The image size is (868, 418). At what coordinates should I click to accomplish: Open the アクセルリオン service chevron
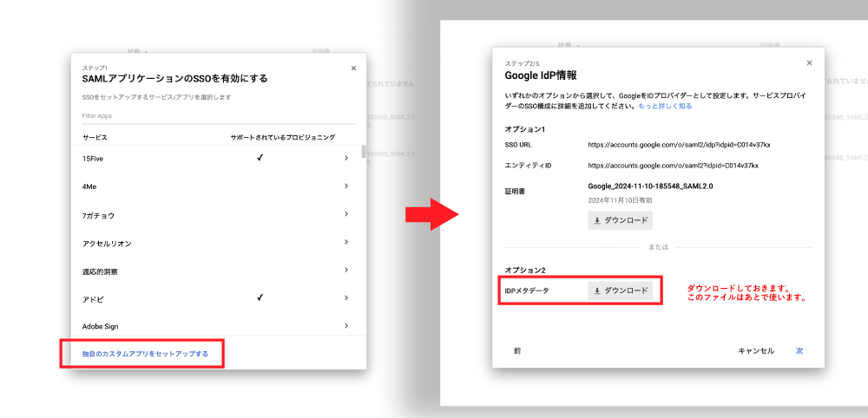click(x=346, y=242)
